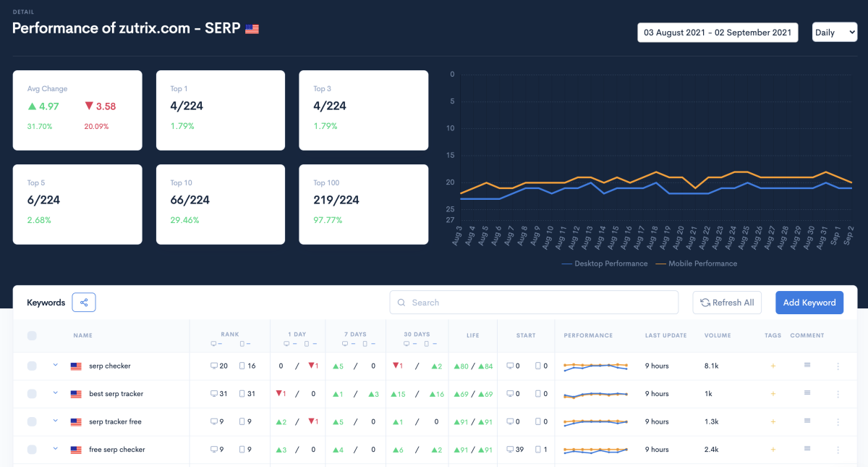868x467 pixels.
Task: Open the comment editor for free serp checker
Action: [807, 450]
